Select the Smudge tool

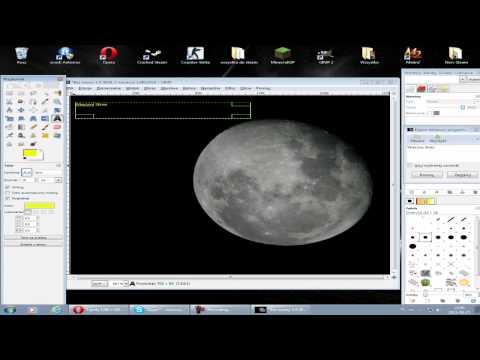coord(21,144)
